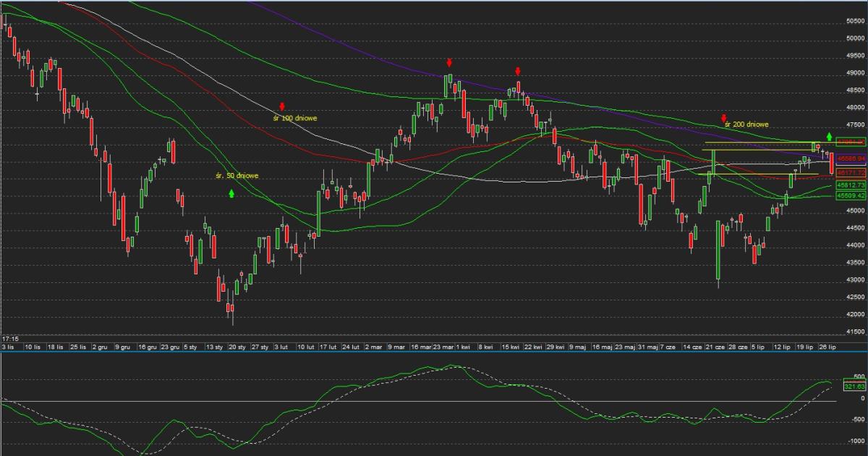Click red arrow above 'śr 100 dniowe' label
The width and height of the screenshot is (868, 456).
[282, 107]
